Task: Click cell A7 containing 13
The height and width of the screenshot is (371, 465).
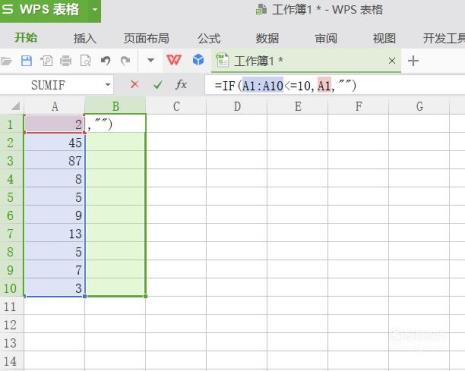Action: 55,233
